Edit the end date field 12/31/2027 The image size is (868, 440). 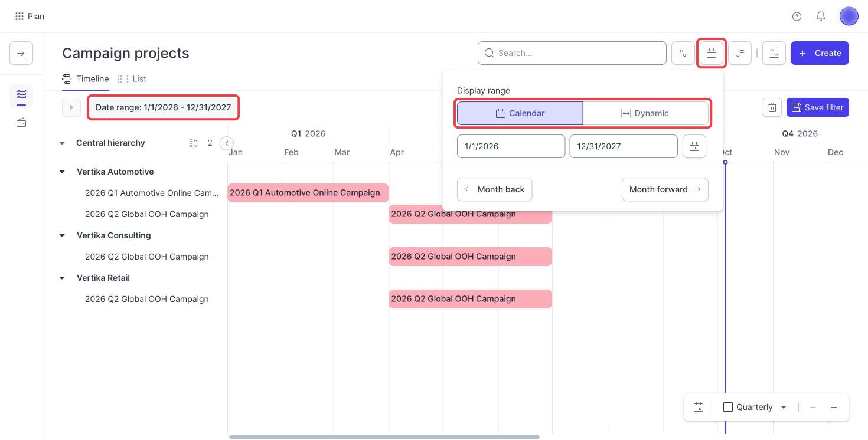(x=623, y=146)
